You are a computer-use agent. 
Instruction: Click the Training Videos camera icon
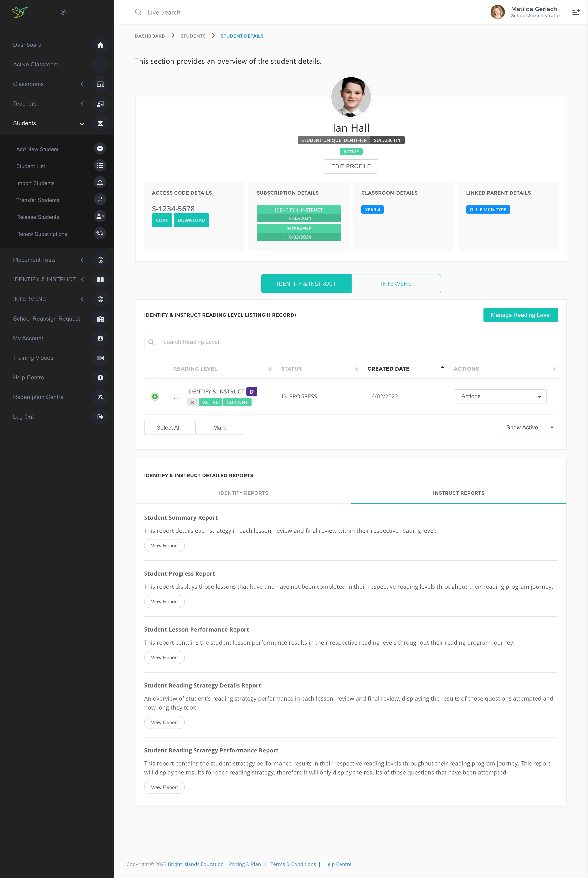100,358
